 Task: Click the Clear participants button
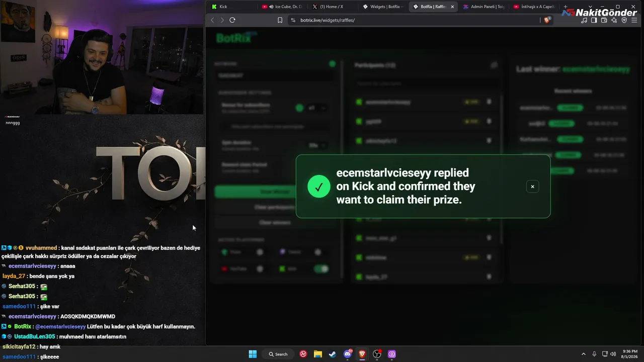pyautogui.click(x=274, y=207)
